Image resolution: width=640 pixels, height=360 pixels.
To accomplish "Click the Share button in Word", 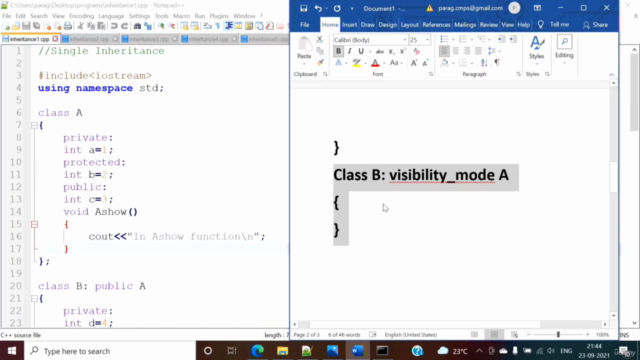I will point(596,25).
